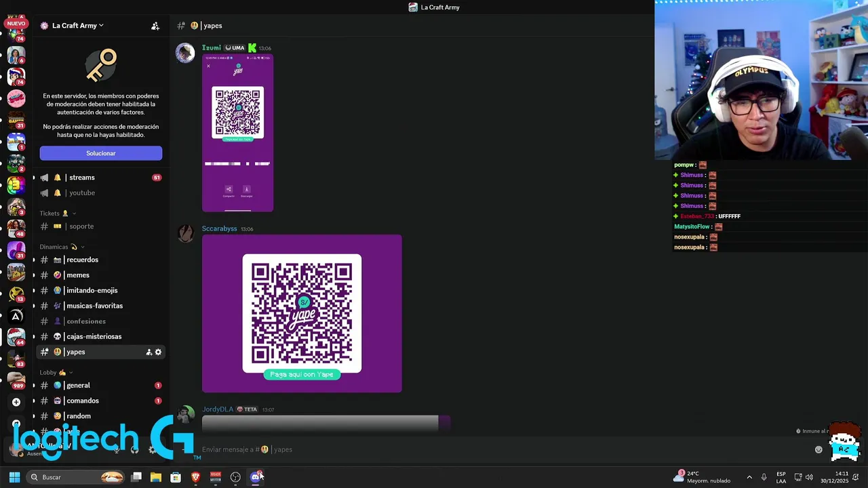Open the youtube announcement channel
The image size is (868, 488).
point(100,193)
